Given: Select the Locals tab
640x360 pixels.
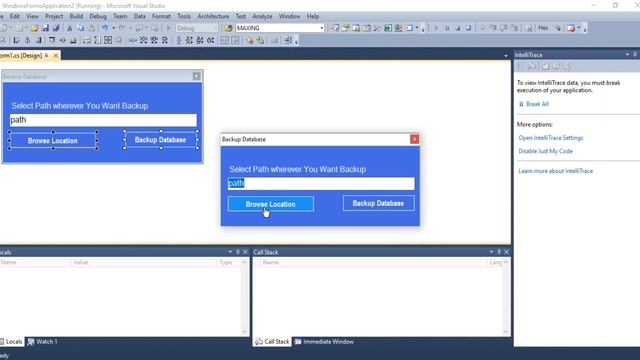Looking at the screenshot, I should (11, 342).
